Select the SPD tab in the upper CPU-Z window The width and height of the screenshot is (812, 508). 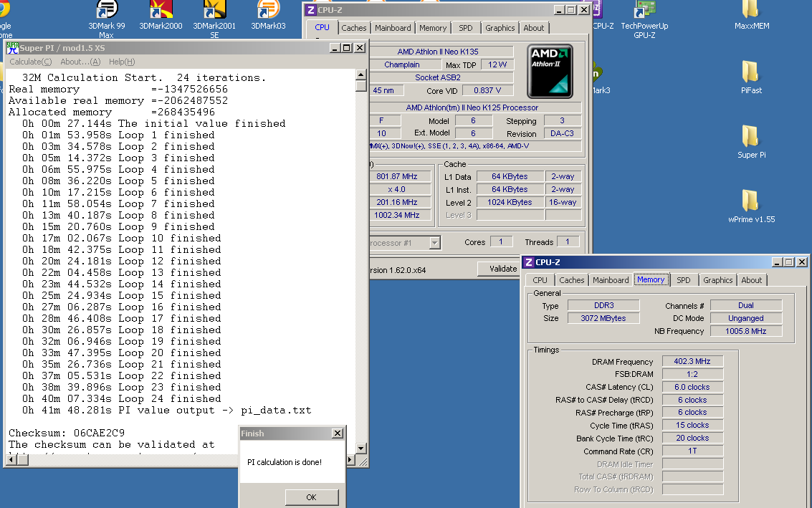(466, 28)
